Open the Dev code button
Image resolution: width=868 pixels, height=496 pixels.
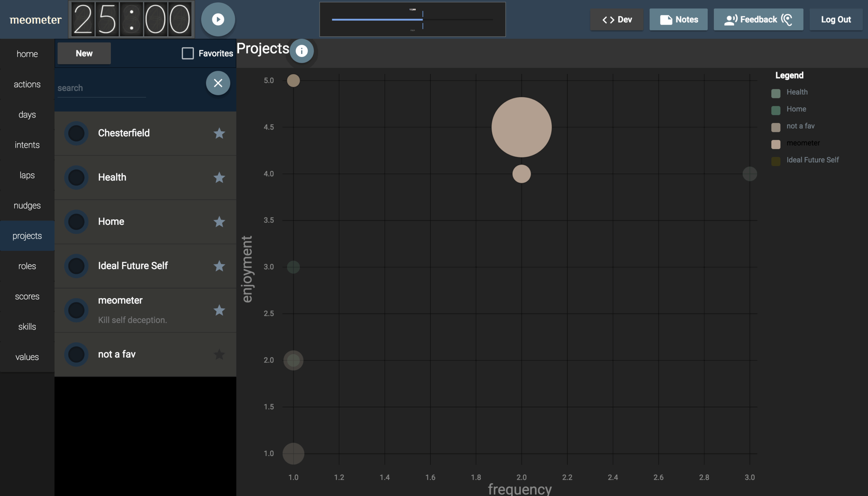pyautogui.click(x=617, y=19)
